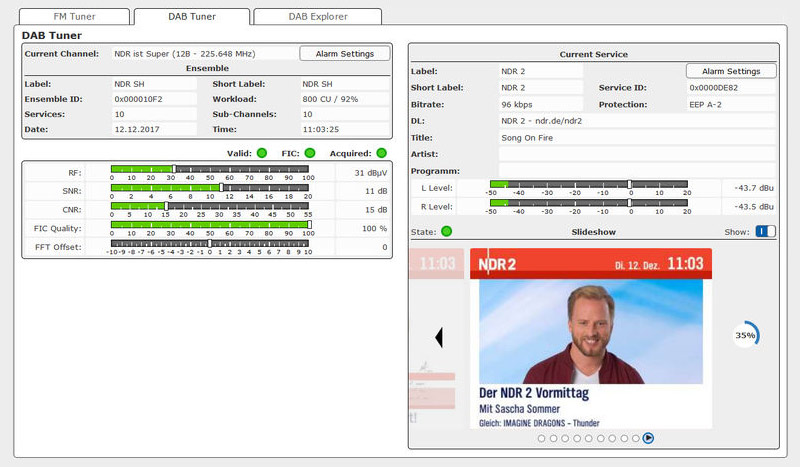800x467 pixels.
Task: Click the SNR meter bar
Action: 210,188
